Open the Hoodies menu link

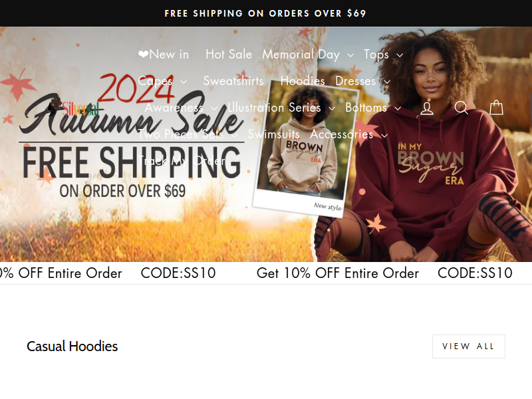pyautogui.click(x=303, y=81)
